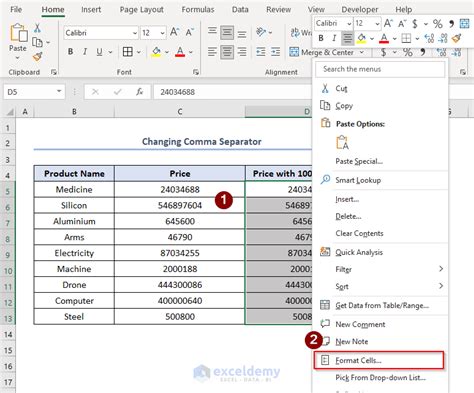This screenshot has width=474, height=393.
Task: Click the mini toolbar Percent Style icon
Action: coord(437,24)
